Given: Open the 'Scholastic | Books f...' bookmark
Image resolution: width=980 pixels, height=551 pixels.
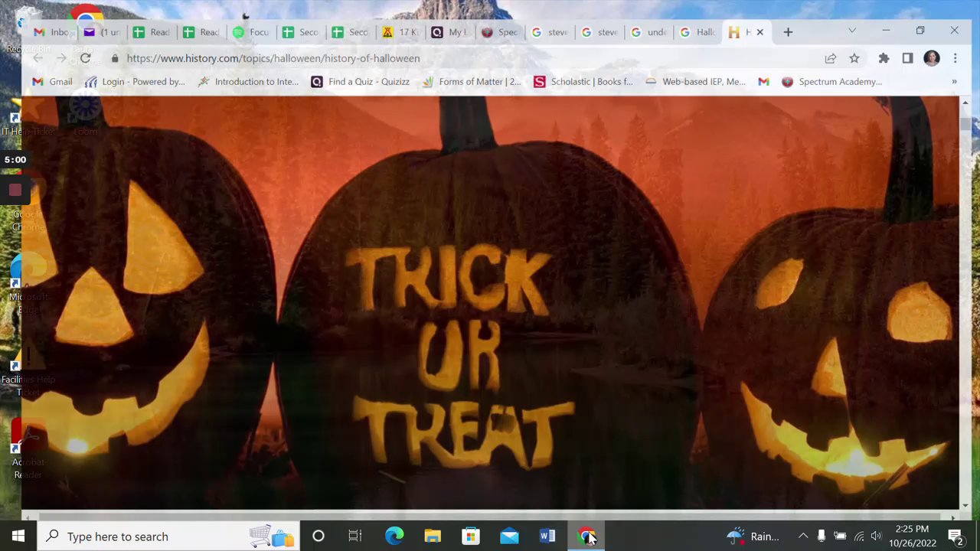Looking at the screenshot, I should tap(583, 82).
